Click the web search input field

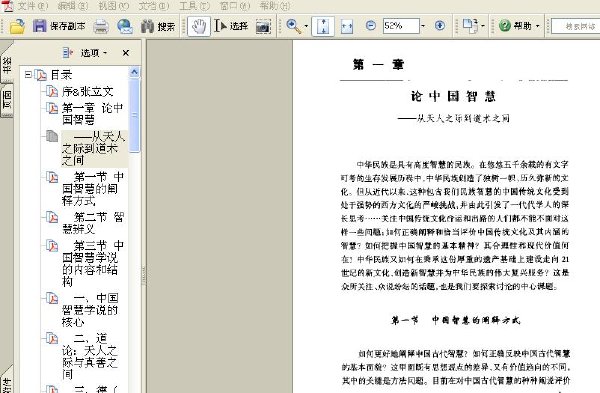pos(576,26)
